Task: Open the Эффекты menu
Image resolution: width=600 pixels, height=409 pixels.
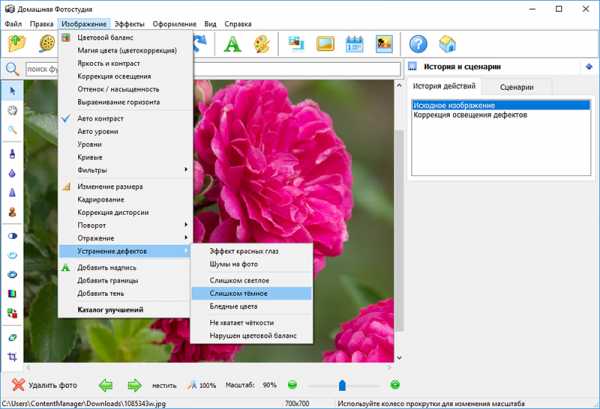Action: click(x=129, y=24)
